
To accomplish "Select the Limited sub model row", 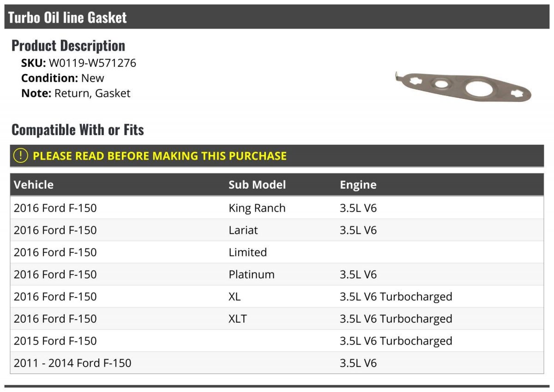I will coord(277,252).
